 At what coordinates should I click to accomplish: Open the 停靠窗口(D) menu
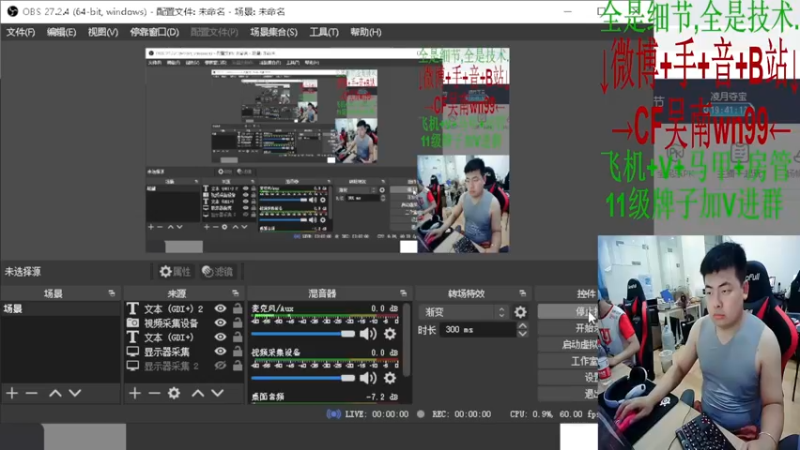click(154, 32)
